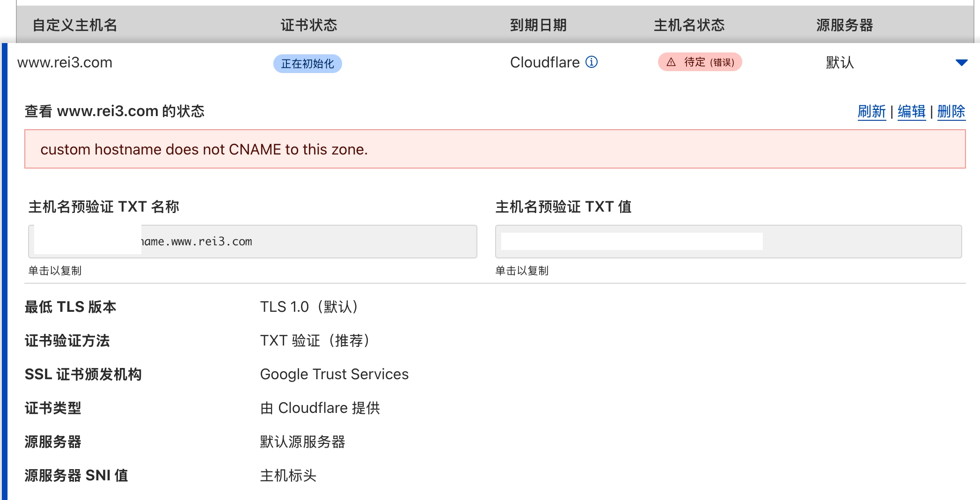
Task: Select the www.rei3.com hostname in the row
Action: [x=65, y=63]
